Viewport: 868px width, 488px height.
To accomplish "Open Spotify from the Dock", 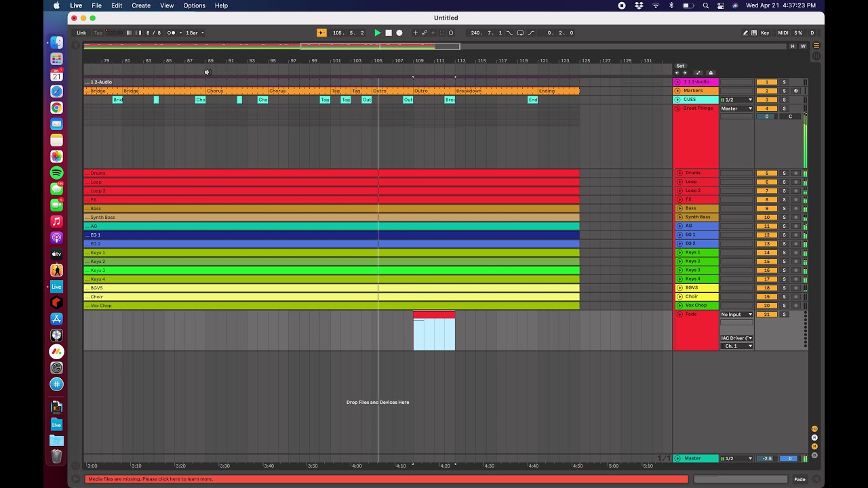I will click(57, 173).
